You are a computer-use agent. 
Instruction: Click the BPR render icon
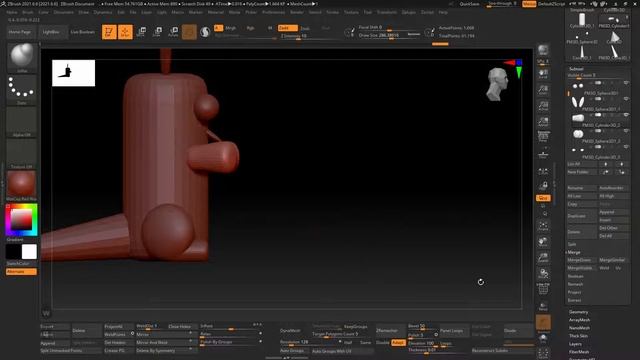[543, 51]
